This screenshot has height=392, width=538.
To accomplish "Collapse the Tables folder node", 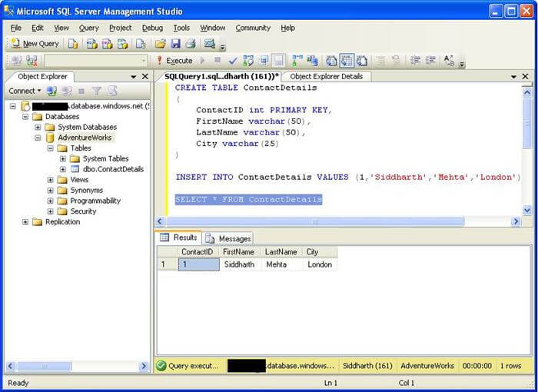I will click(51, 148).
